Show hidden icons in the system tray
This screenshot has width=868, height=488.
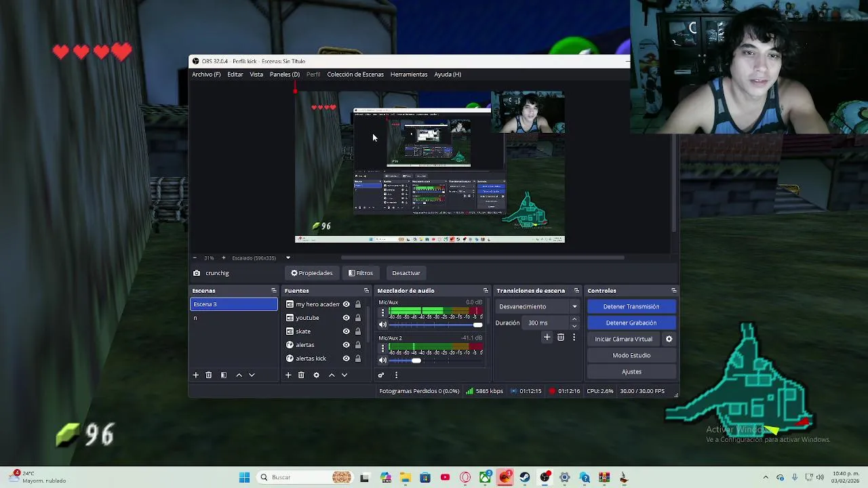[x=766, y=477]
